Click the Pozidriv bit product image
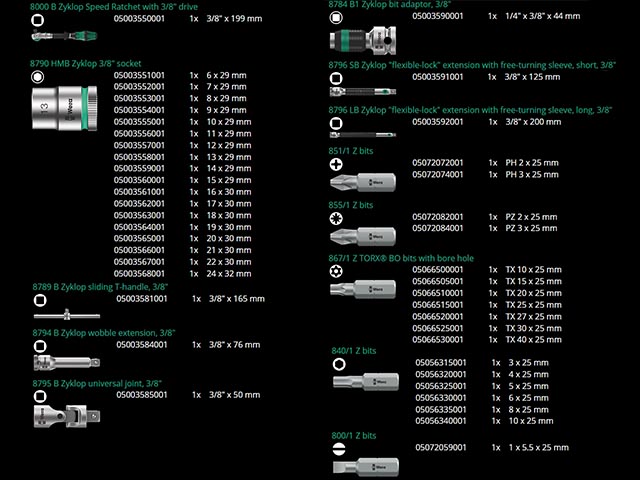Screen dimensions: 640x480 362,236
